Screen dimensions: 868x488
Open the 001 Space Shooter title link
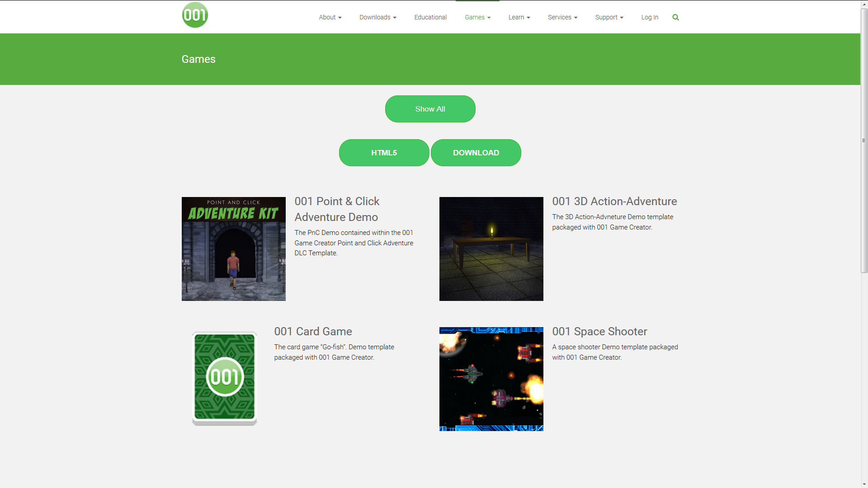[600, 332]
